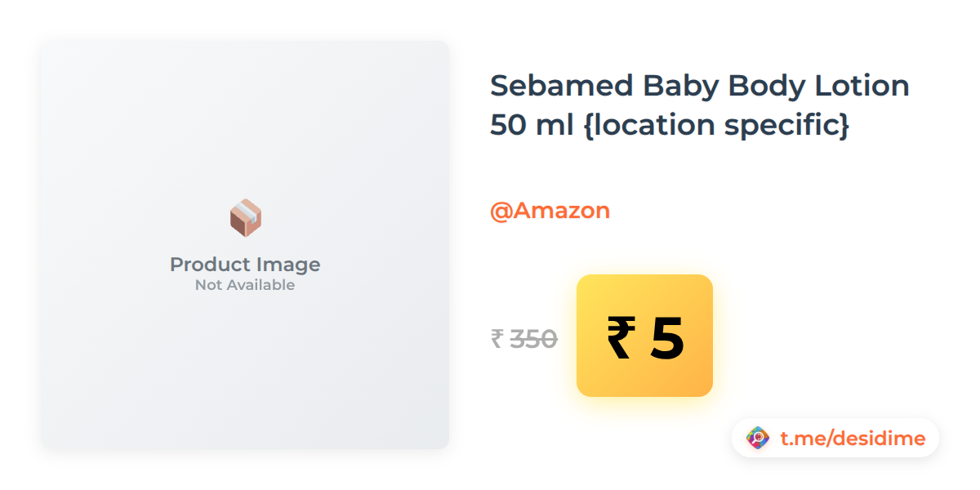Click the word "Sebamed" in the title
The width and height of the screenshot is (980, 490).
(562, 86)
